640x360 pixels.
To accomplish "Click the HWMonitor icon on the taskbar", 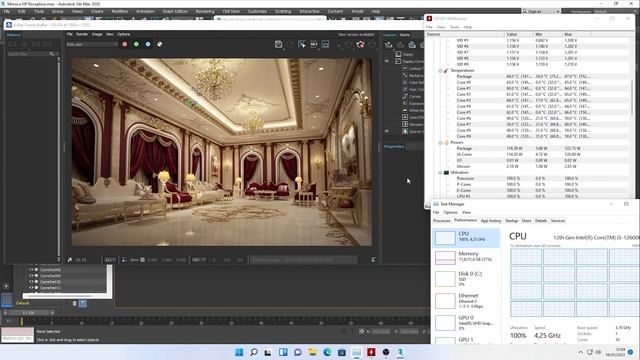I will [x=371, y=352].
